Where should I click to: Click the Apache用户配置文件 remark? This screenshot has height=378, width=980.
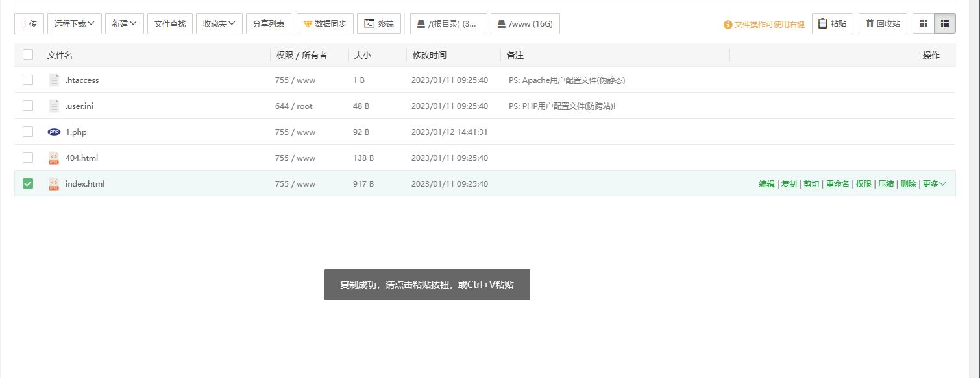567,80
